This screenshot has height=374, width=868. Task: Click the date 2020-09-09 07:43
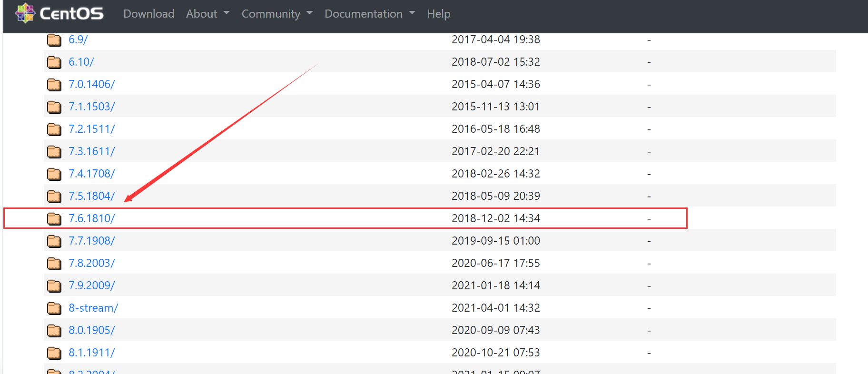coord(496,330)
